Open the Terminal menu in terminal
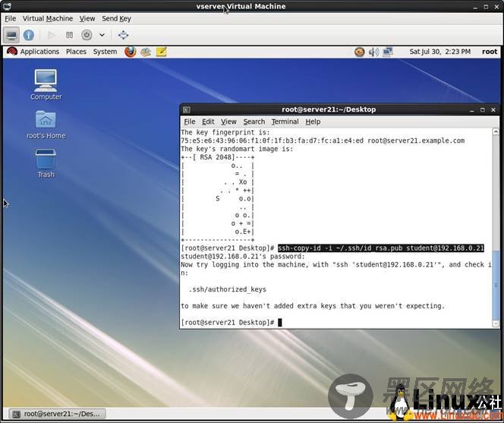Viewport: 504px width, 423px height. pyautogui.click(x=285, y=122)
